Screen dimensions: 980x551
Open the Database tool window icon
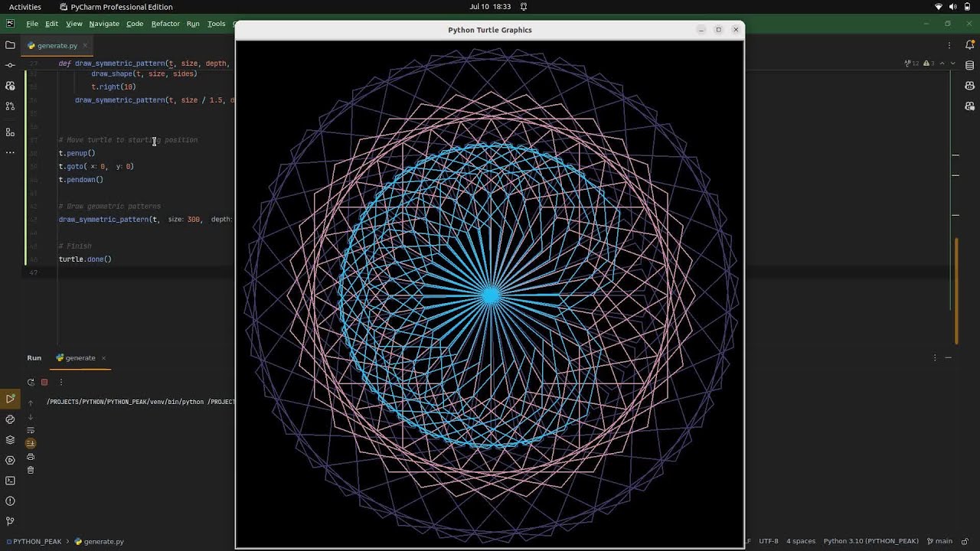coord(969,65)
